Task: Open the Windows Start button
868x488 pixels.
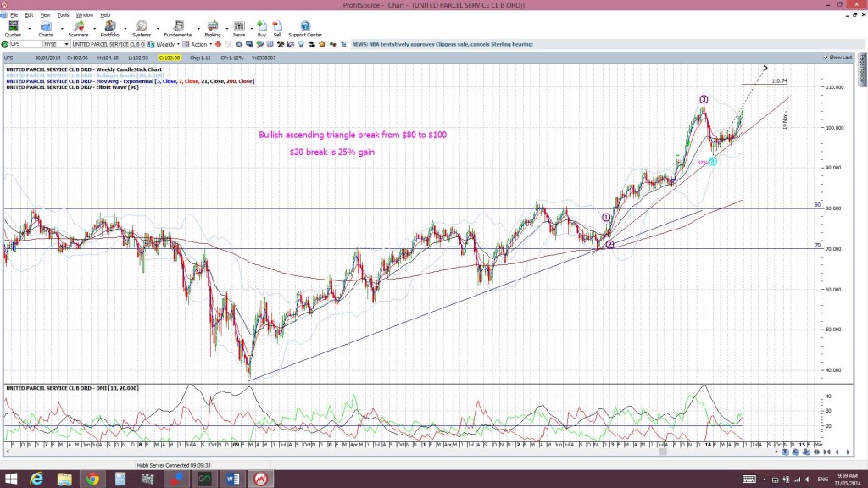Action: point(10,479)
